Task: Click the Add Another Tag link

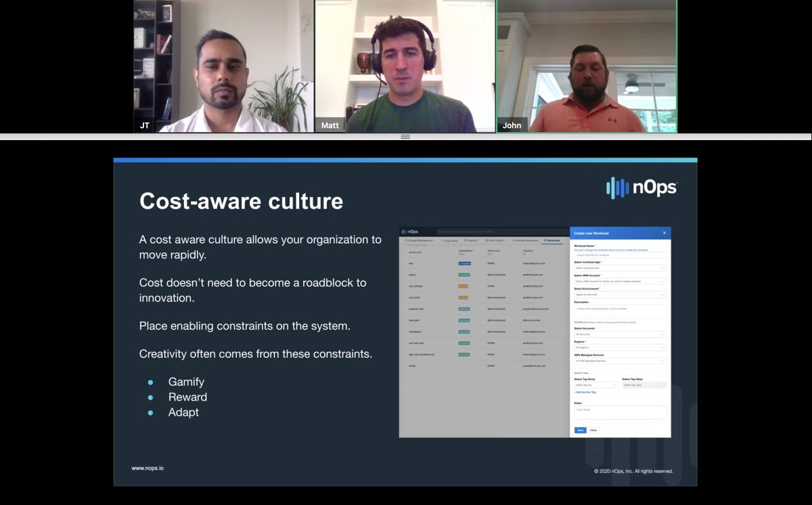Action: [585, 392]
